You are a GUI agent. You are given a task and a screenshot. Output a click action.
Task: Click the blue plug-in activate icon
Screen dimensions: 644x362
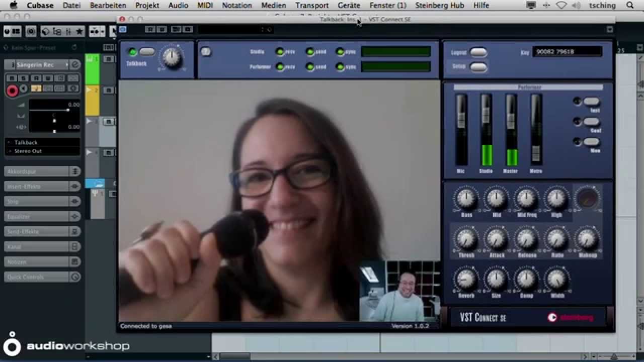tap(122, 30)
